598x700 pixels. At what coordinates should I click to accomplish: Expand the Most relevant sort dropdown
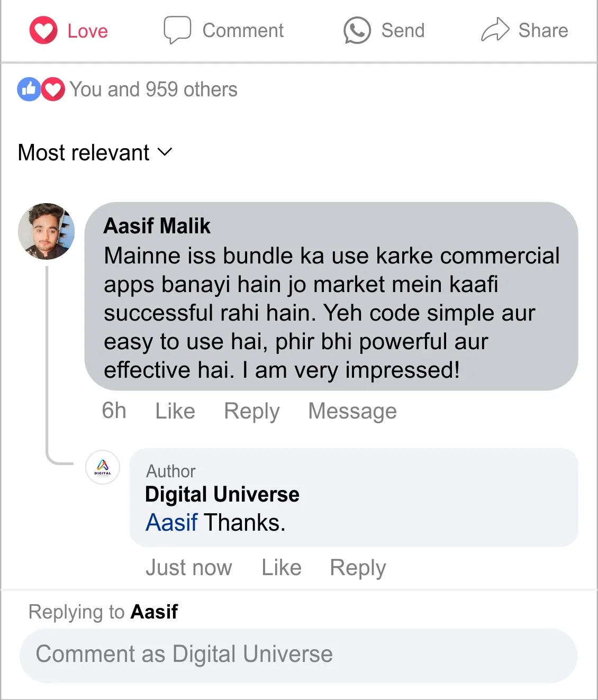pos(95,153)
